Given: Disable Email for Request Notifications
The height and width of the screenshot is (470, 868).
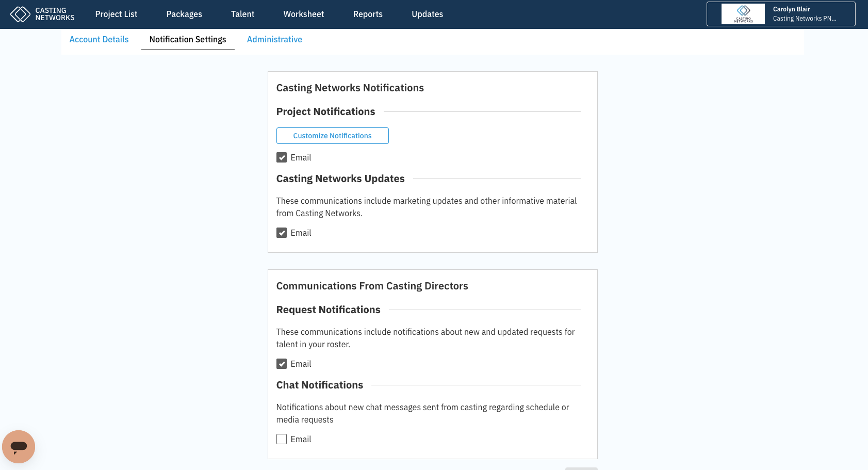Looking at the screenshot, I should pos(282,364).
